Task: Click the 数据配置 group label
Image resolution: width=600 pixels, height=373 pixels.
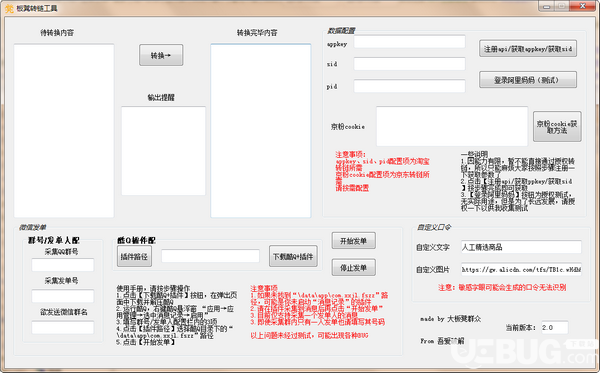Action: 341,31
